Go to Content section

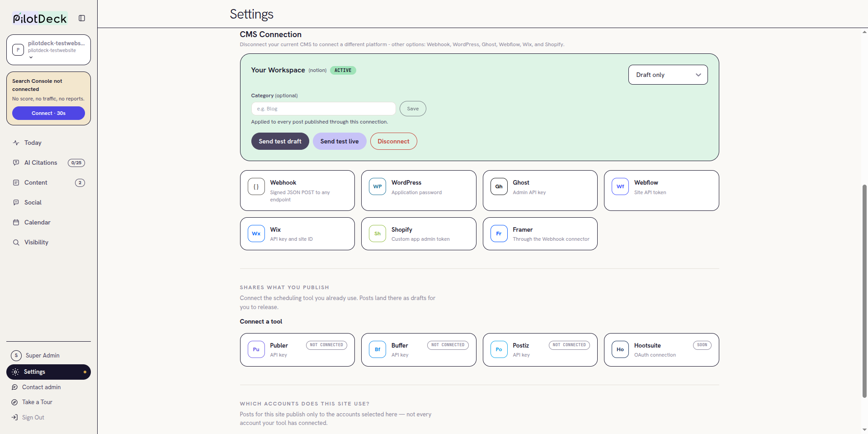(x=48, y=182)
